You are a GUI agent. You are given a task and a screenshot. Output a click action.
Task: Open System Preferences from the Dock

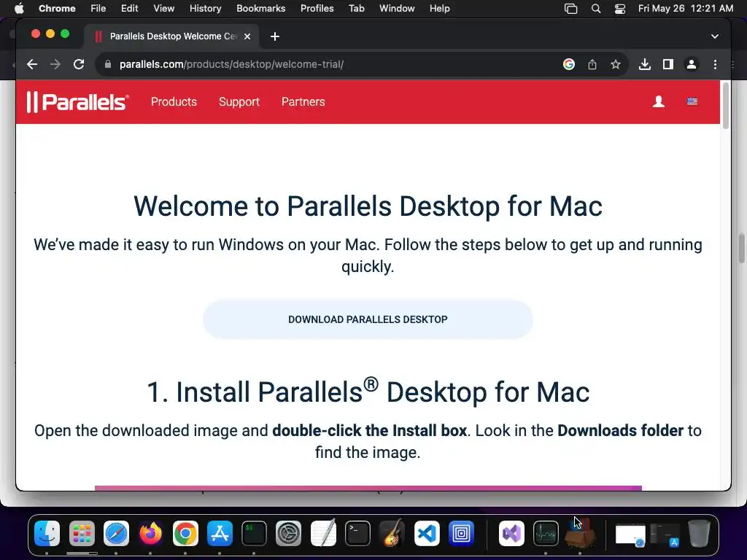pyautogui.click(x=288, y=533)
